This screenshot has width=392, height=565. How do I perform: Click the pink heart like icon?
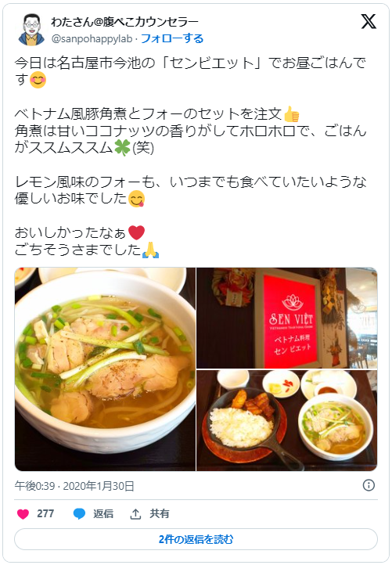point(23,514)
